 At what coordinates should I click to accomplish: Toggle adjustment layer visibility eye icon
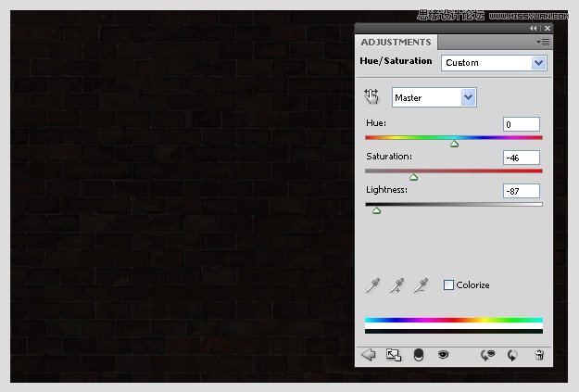coord(443,355)
